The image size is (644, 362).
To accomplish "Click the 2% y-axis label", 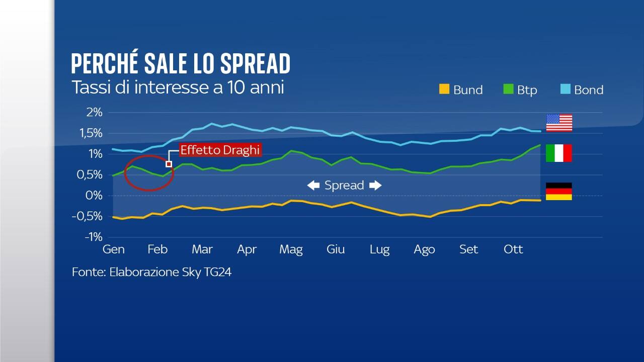I will (94, 112).
